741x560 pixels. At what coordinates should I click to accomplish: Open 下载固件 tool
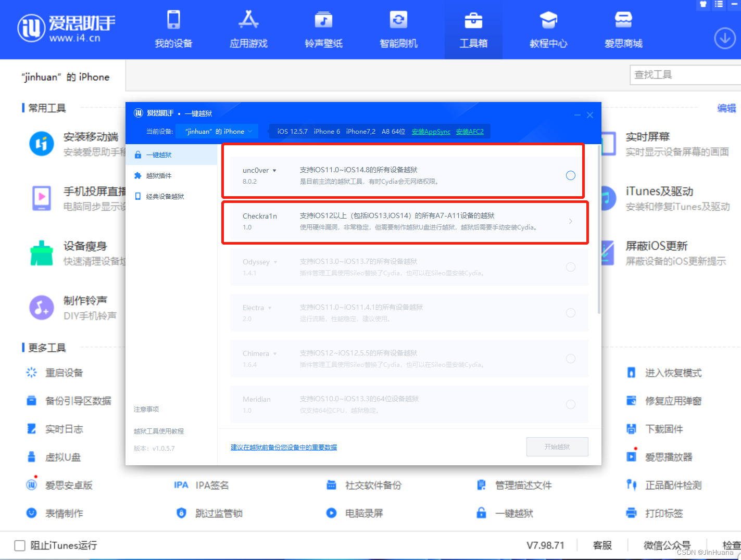[x=655, y=429]
